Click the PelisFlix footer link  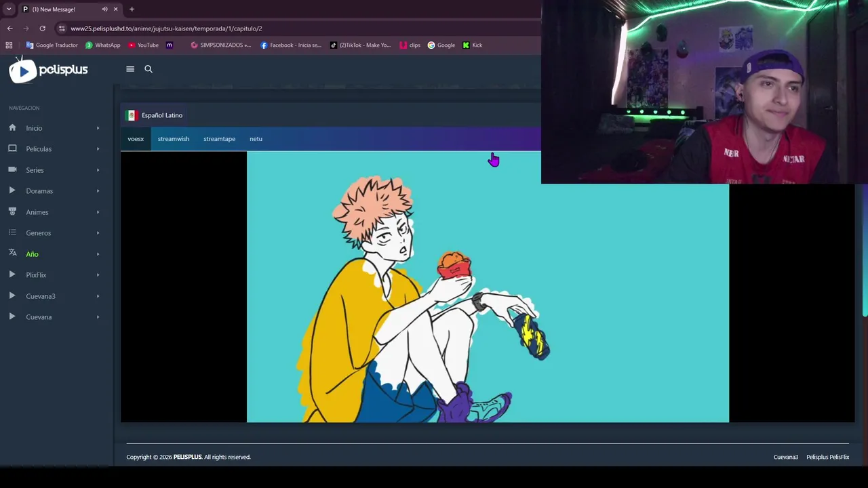(840, 457)
